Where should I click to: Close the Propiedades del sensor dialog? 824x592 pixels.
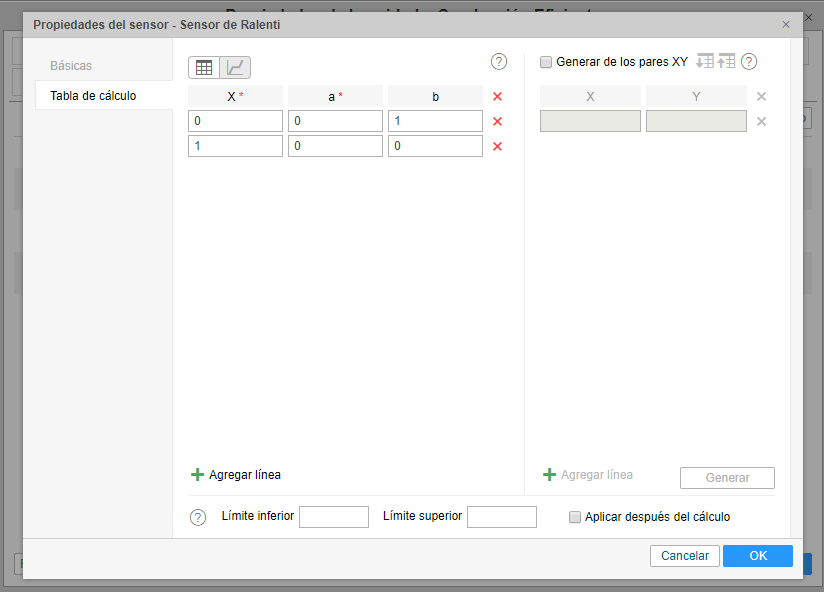(786, 24)
